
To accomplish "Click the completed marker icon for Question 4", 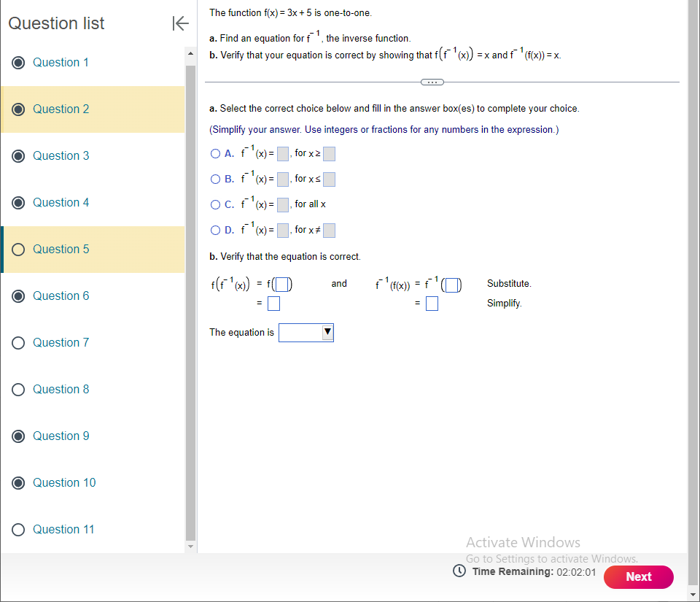I will [x=17, y=202].
